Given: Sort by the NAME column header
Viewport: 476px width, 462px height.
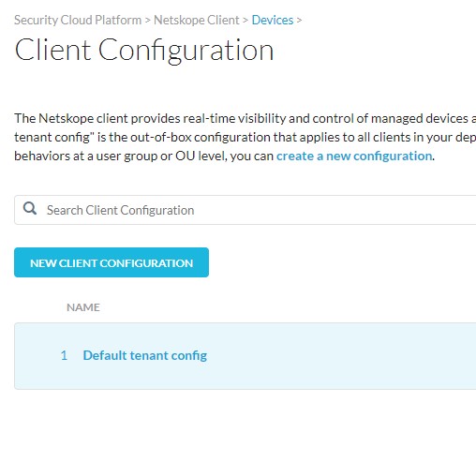Looking at the screenshot, I should click(x=83, y=307).
